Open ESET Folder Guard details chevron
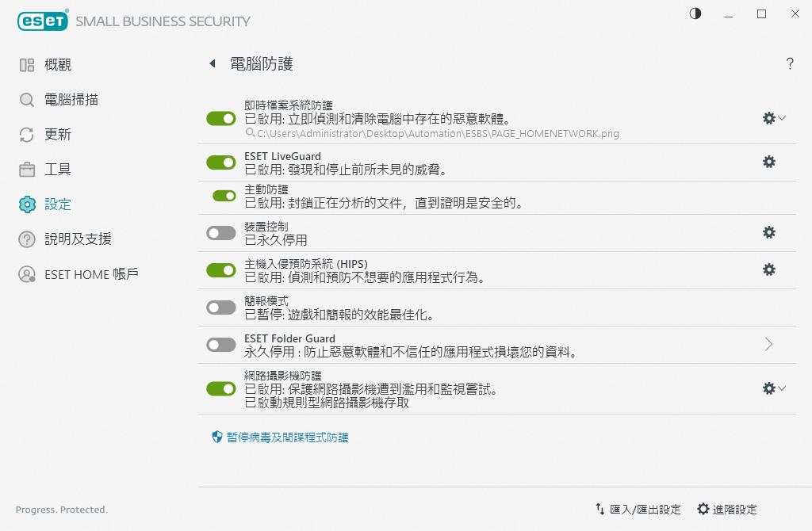 pos(768,344)
